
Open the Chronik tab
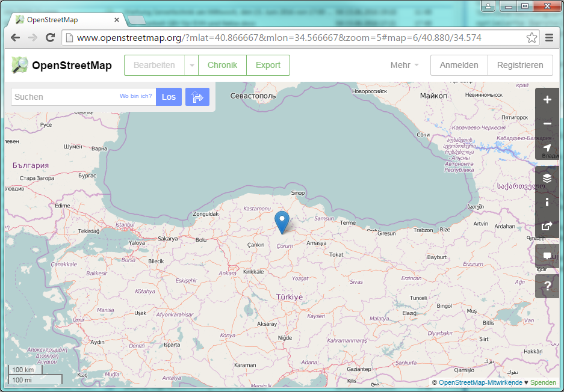[x=222, y=66]
